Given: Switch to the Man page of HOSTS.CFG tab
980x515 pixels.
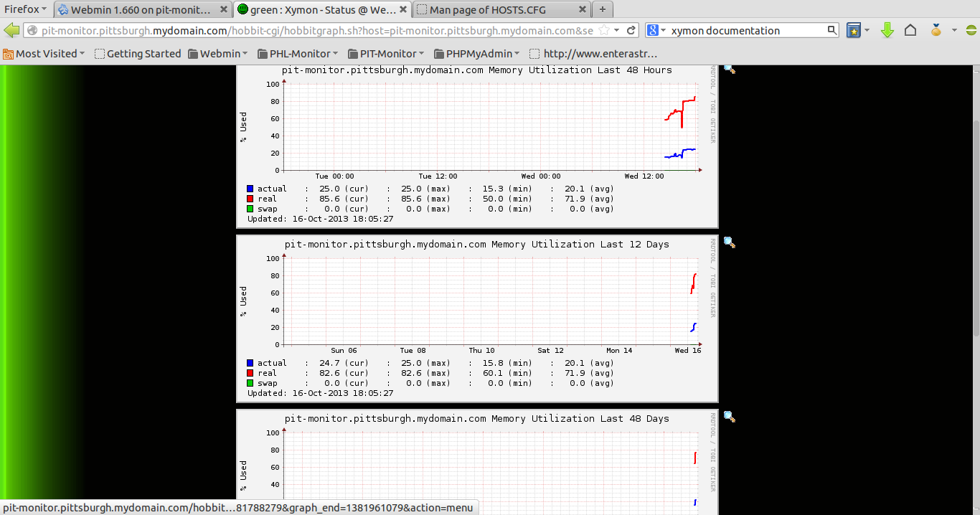Looking at the screenshot, I should 495,10.
